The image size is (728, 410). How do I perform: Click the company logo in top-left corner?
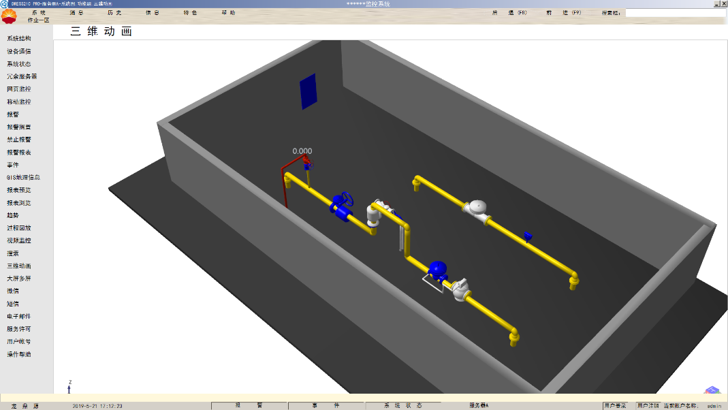coord(10,16)
